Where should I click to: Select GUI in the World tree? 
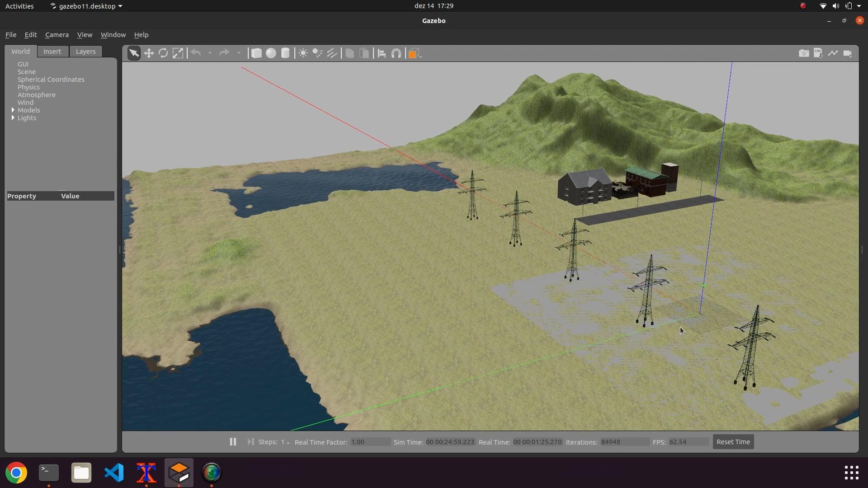(23, 64)
